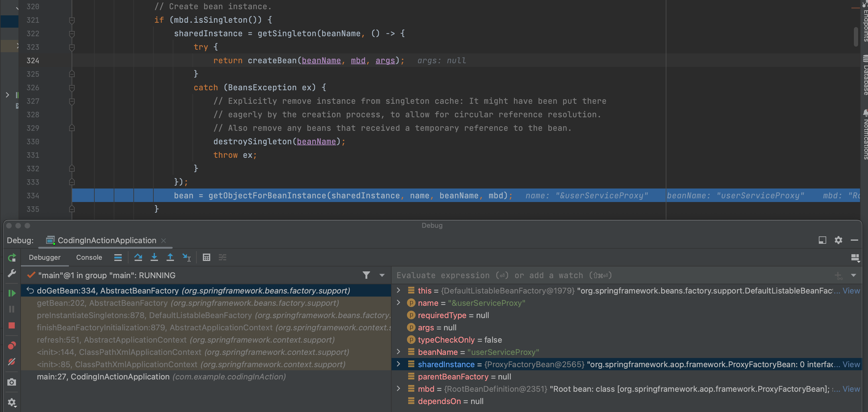This screenshot has height=412, width=868.
Task: Click the Rerun debug session icon
Action: click(x=12, y=258)
